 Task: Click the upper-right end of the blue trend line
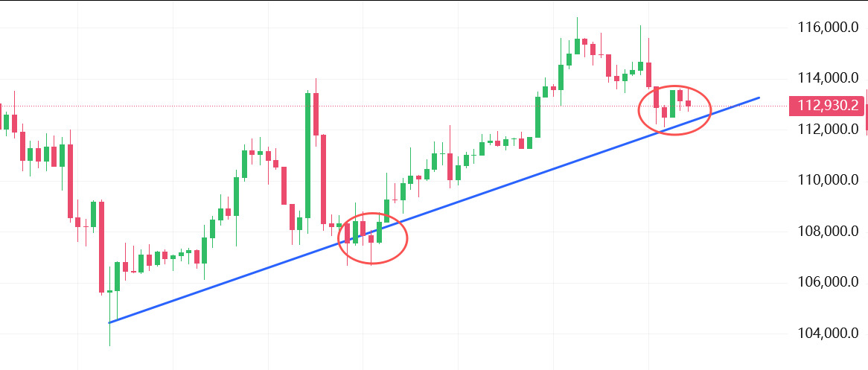pyautogui.click(x=759, y=98)
